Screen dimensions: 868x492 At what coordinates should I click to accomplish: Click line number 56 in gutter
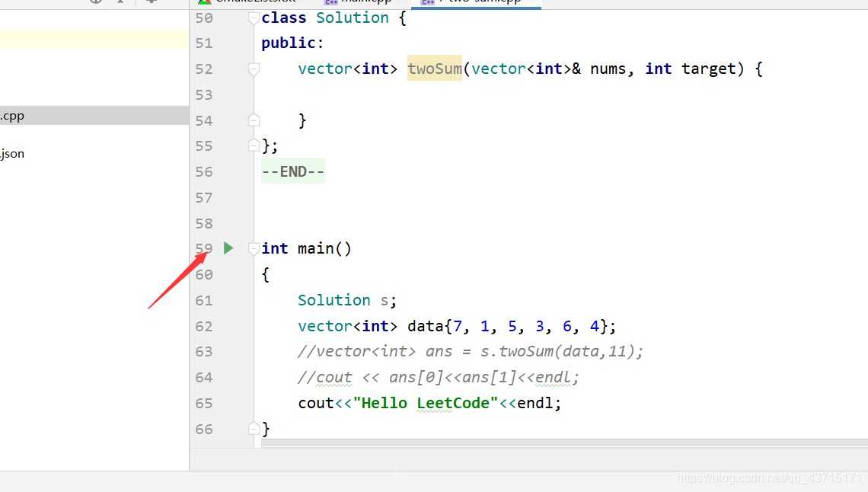204,171
